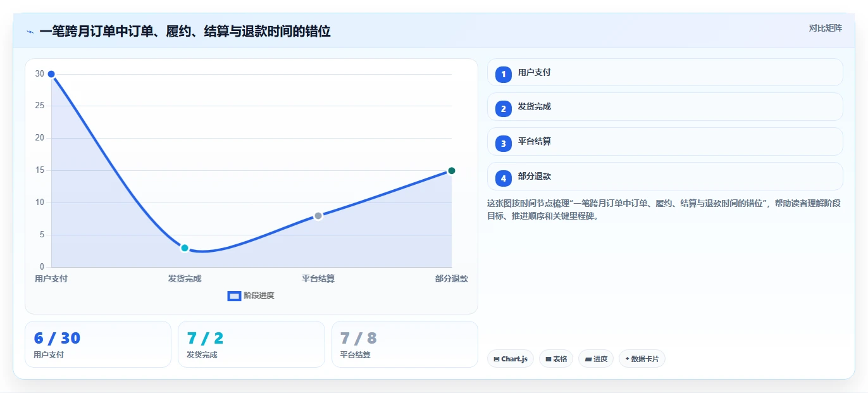The height and width of the screenshot is (393, 868).
Task: Click the x-axis label 发货完成
Action: [x=185, y=278]
